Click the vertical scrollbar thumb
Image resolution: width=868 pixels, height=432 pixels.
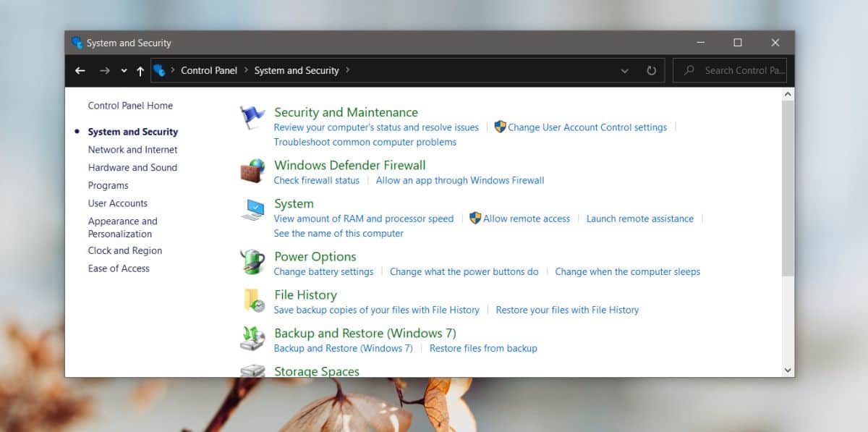click(x=788, y=187)
